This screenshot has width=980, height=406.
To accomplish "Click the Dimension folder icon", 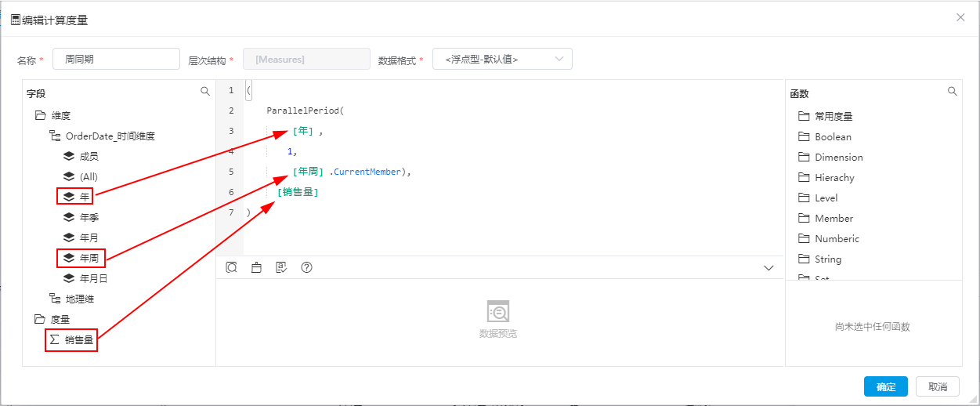I will (x=803, y=157).
